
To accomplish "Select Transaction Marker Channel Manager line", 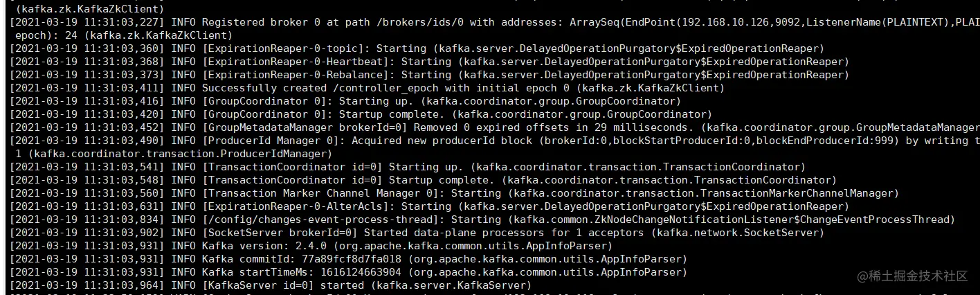I will pos(454,193).
